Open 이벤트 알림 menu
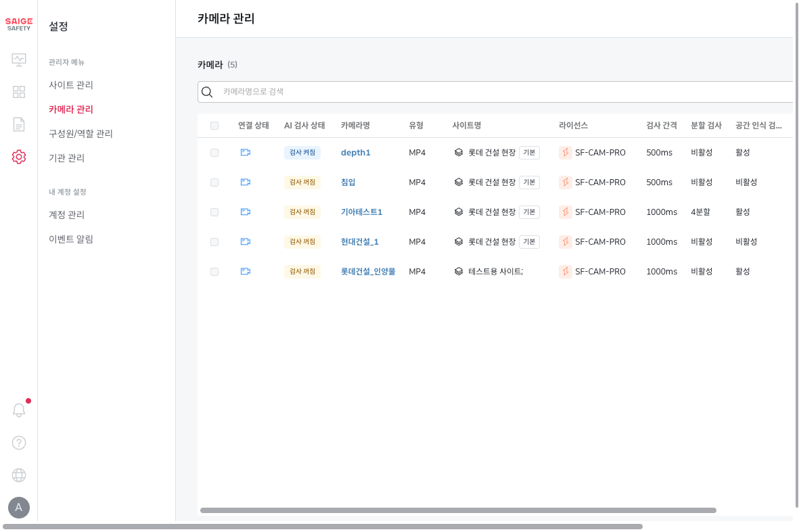801x532 pixels. (71, 239)
